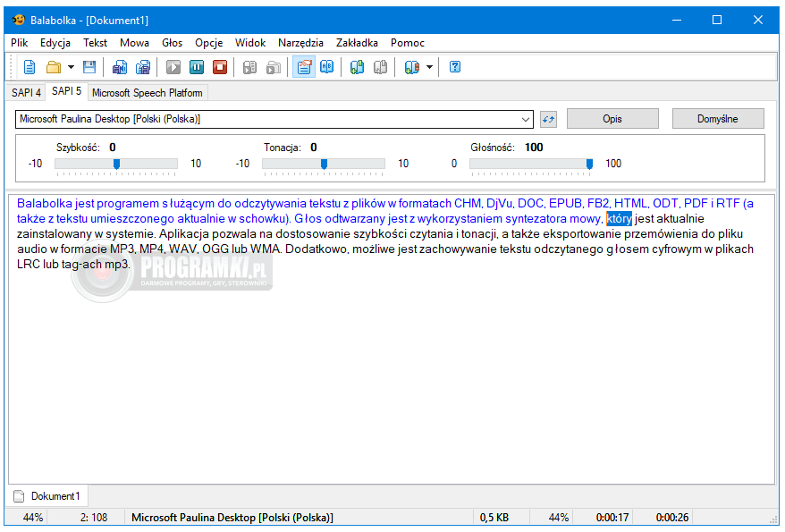Click the Balabolka app icon in title bar

pos(18,20)
